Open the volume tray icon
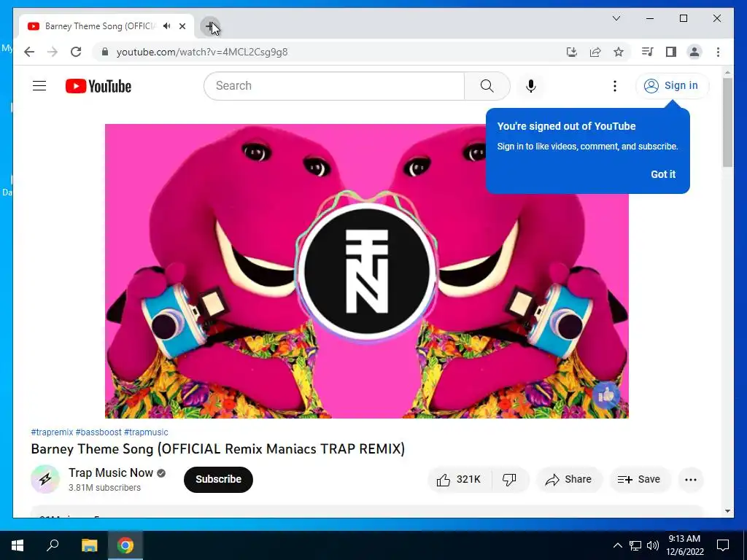 click(x=653, y=545)
